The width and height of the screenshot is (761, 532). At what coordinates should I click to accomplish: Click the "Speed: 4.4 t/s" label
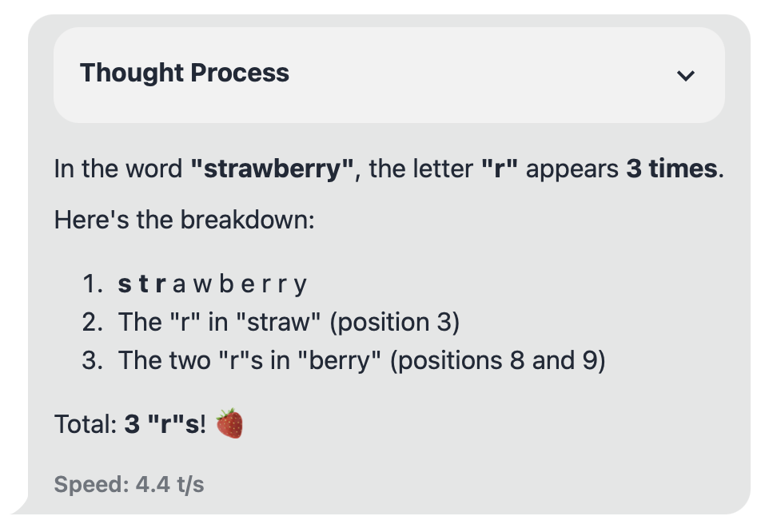(129, 484)
